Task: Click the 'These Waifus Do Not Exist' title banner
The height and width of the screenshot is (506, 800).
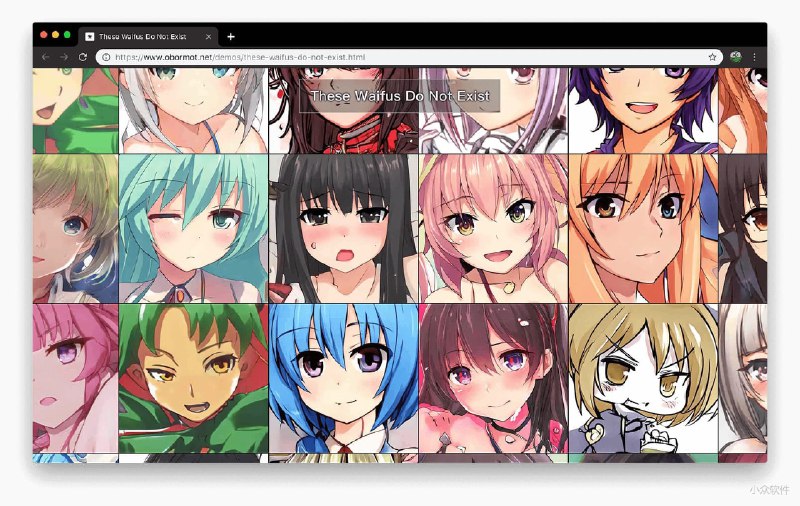Action: (x=399, y=95)
